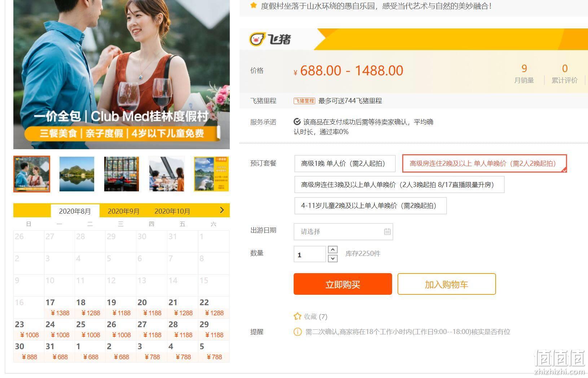Select thumbnail of people dining by window
This screenshot has height=378, width=588.
[167, 174]
